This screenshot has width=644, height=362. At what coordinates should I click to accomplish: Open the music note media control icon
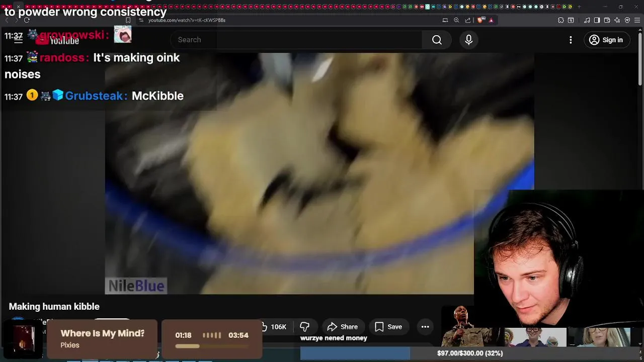coord(587,20)
